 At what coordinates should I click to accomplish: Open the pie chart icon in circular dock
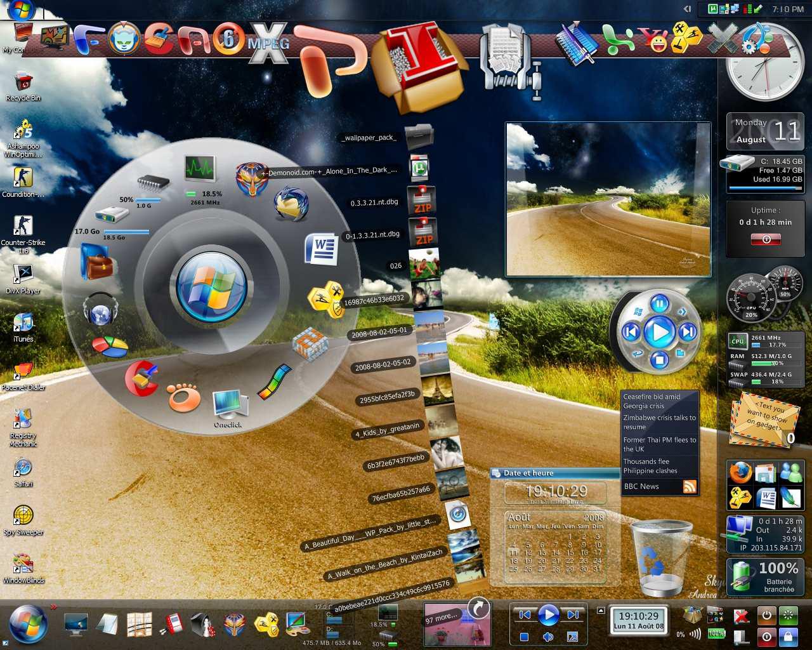point(110,347)
